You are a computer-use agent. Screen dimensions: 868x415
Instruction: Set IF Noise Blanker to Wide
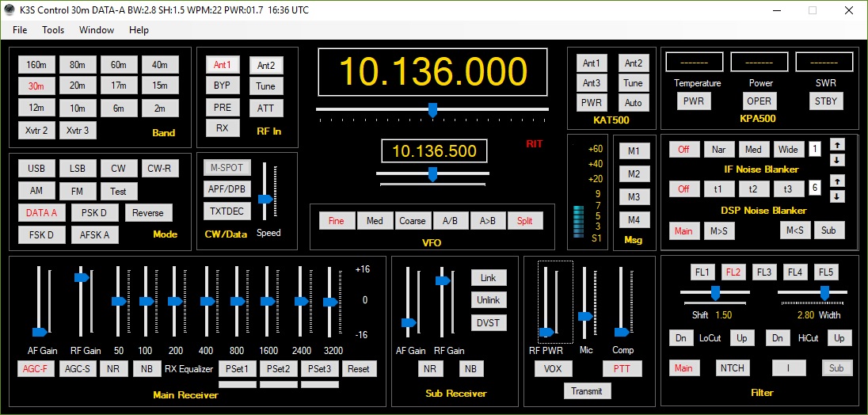[788, 150]
